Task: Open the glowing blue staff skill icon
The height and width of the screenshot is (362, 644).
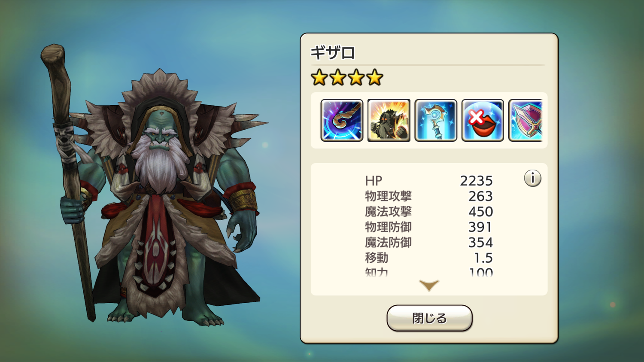Action: (436, 120)
